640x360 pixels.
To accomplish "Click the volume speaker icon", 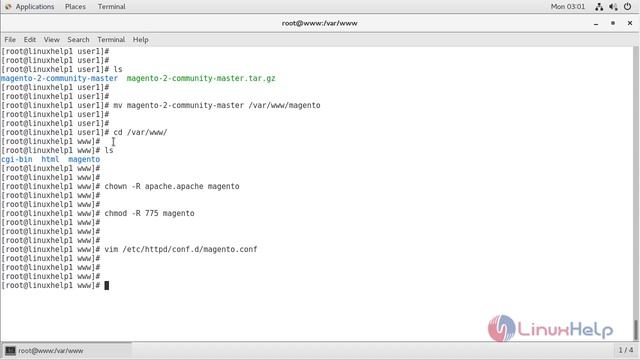I will [x=613, y=7].
